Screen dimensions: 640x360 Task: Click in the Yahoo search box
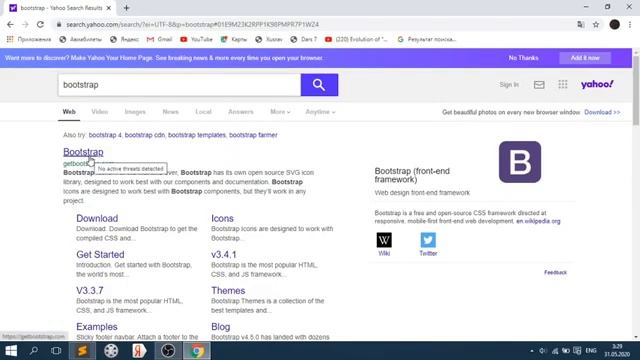coord(180,85)
